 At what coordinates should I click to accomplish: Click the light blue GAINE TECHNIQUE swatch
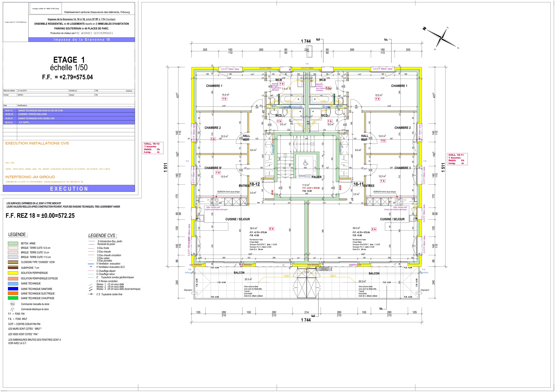[x=13, y=283]
